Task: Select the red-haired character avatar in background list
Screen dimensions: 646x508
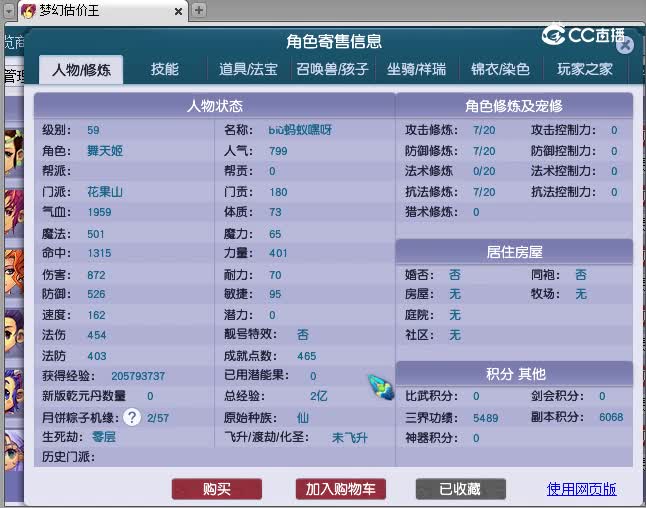Action: 14,213
